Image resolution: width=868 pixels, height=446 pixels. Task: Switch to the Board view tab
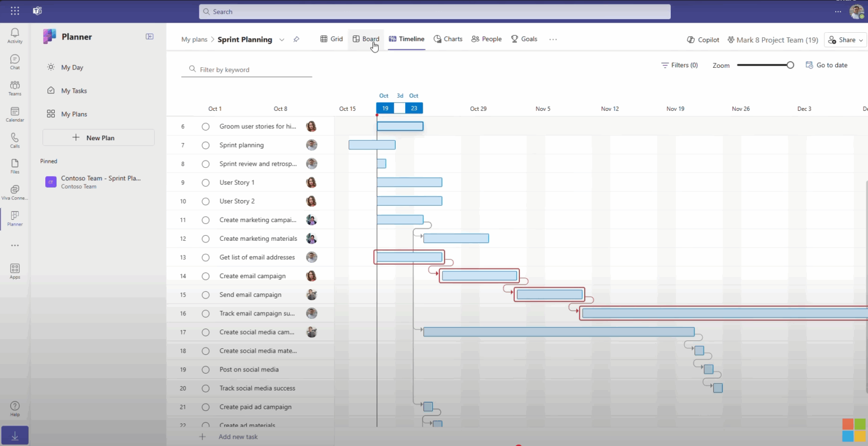[366, 39]
